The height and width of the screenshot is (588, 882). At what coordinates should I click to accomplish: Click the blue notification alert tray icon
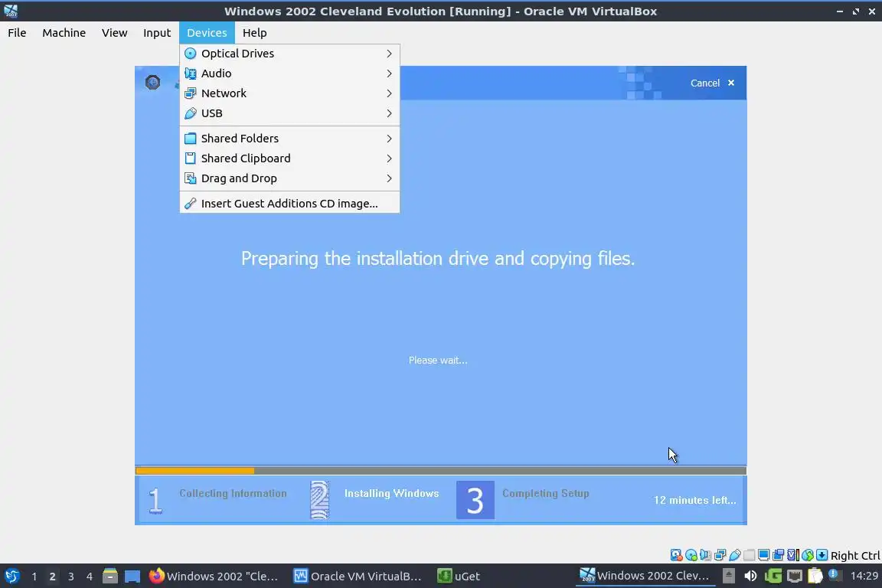pyautogui.click(x=835, y=574)
